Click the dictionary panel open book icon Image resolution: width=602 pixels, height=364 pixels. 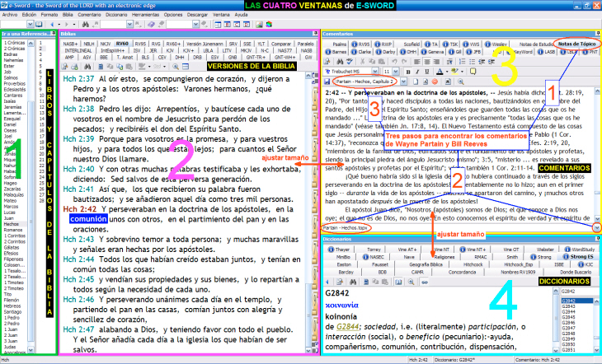point(398,282)
